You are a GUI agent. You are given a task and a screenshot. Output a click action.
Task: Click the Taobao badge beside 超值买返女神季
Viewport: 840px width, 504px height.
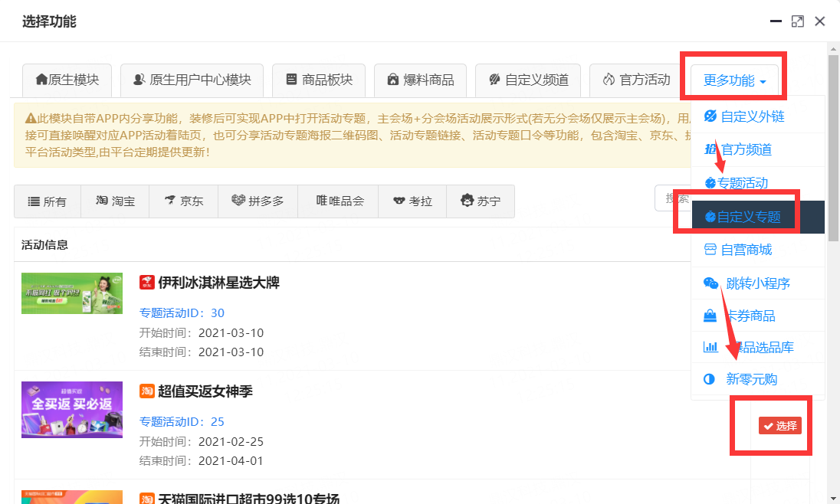pos(147,391)
